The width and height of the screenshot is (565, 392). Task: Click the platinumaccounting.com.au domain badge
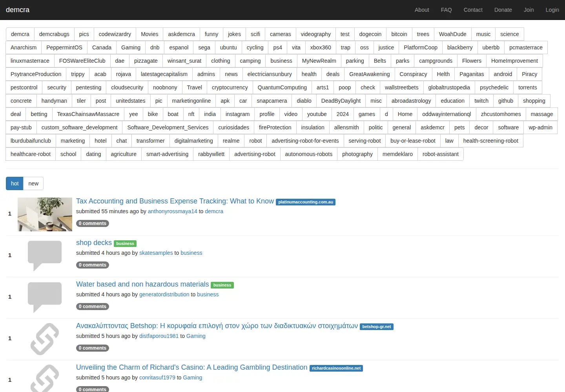[306, 202]
